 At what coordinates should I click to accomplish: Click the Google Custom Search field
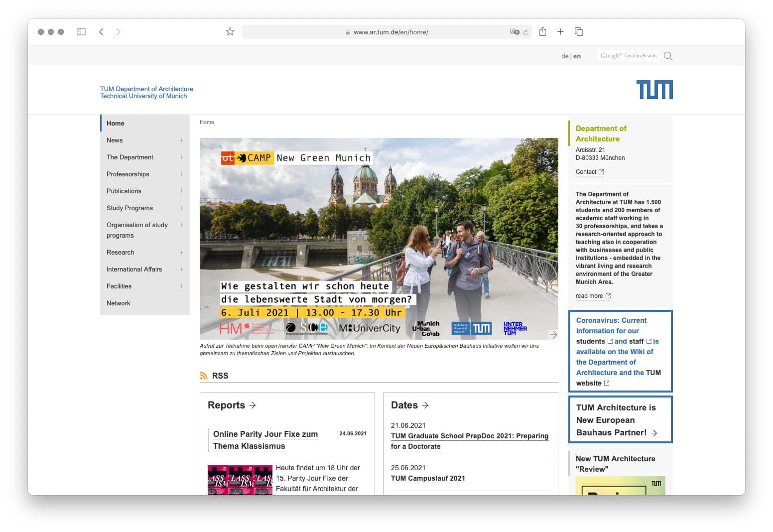pyautogui.click(x=628, y=56)
